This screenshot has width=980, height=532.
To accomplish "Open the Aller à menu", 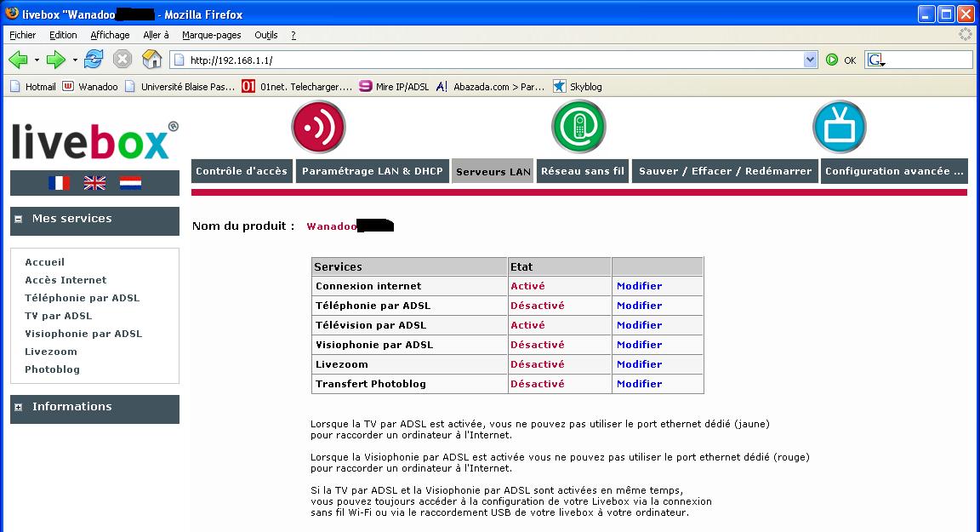I will [x=156, y=35].
